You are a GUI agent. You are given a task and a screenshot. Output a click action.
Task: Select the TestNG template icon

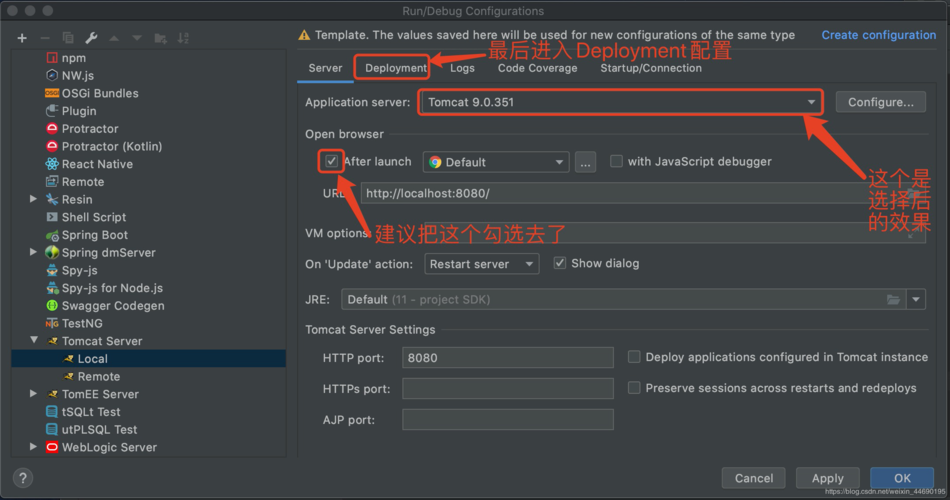[52, 323]
